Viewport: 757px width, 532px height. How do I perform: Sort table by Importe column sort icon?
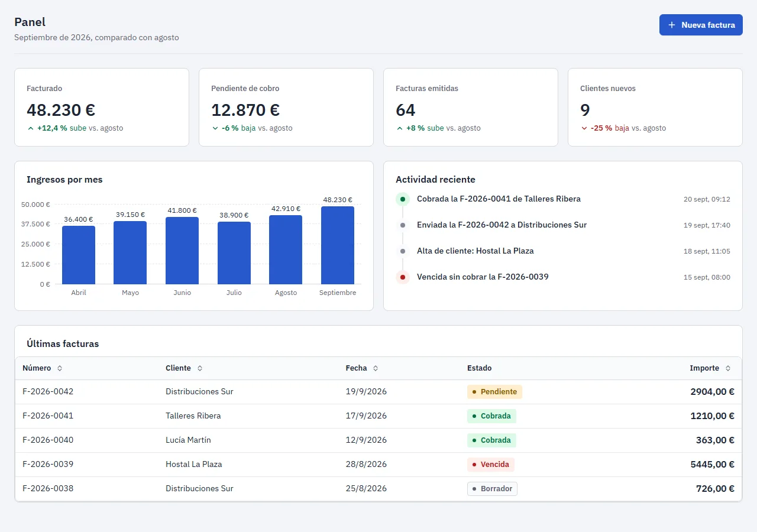coord(728,368)
